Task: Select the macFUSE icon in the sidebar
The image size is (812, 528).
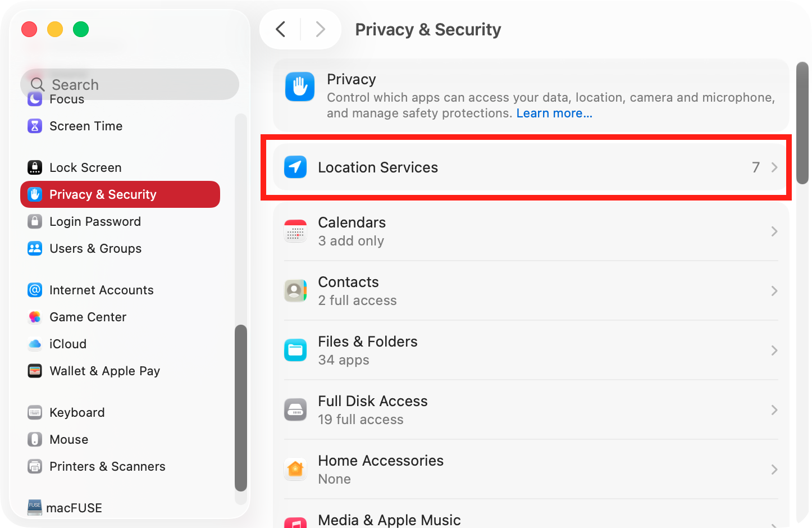Action: (x=34, y=508)
